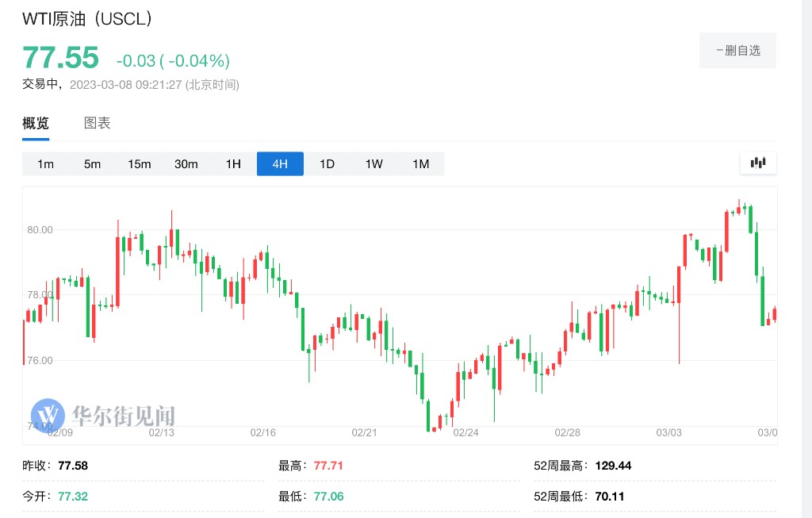
Task: Pick the 30m timeframe option
Action: pos(186,164)
